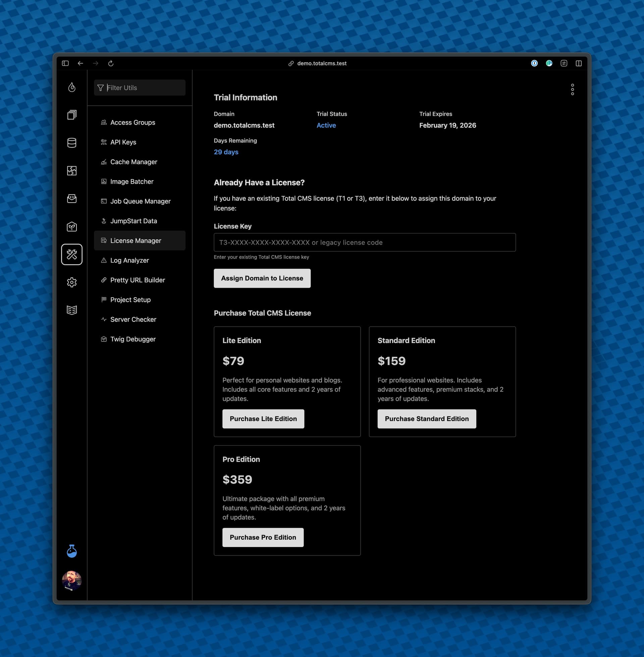Click the blue lab flask icon
The image size is (644, 657).
click(72, 551)
